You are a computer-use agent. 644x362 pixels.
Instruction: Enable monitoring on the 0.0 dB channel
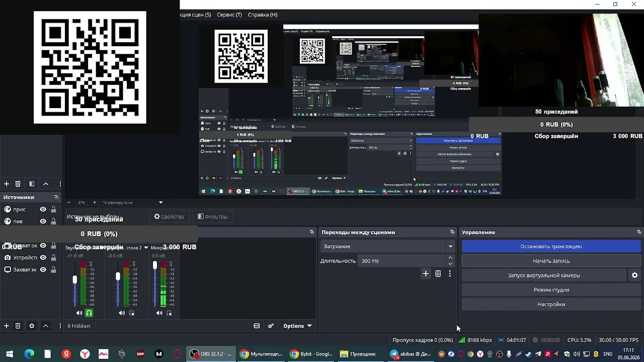[x=169, y=313]
